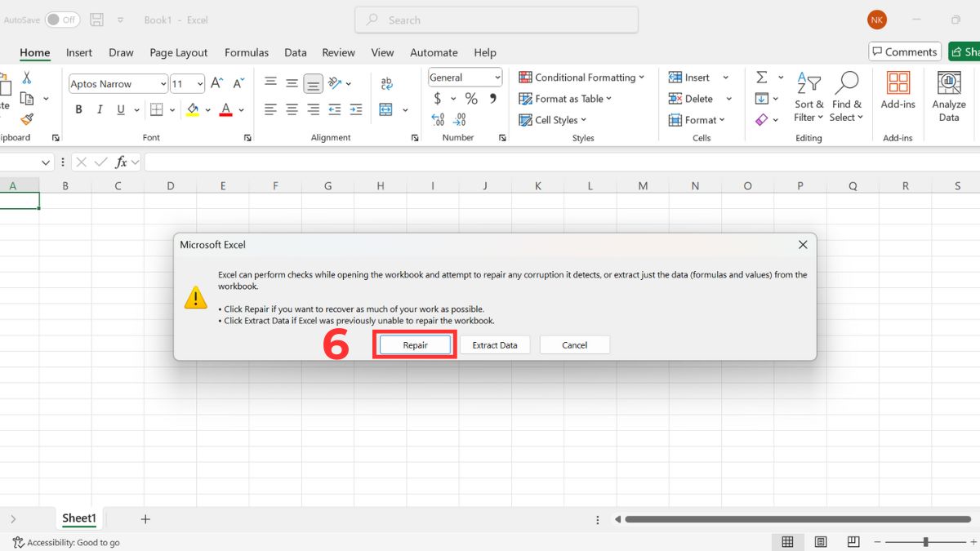Click the Increase Indent icon
This screenshot has height=551, width=980.
(x=355, y=109)
